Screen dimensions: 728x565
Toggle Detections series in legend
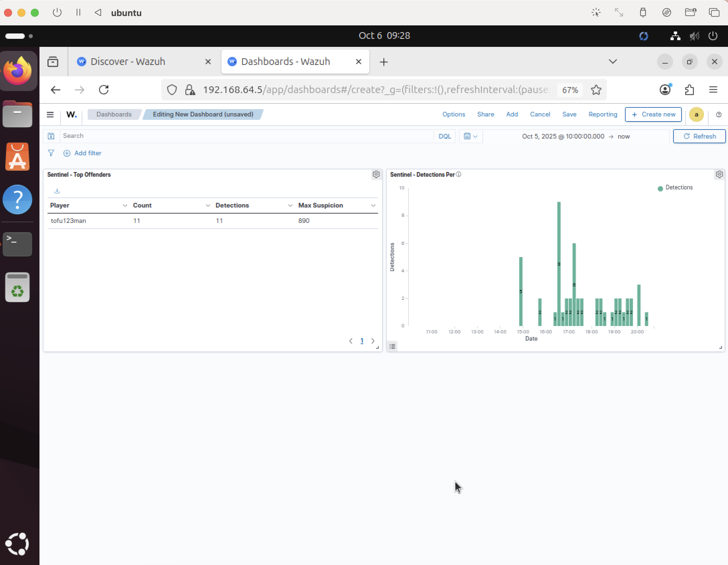pos(679,187)
